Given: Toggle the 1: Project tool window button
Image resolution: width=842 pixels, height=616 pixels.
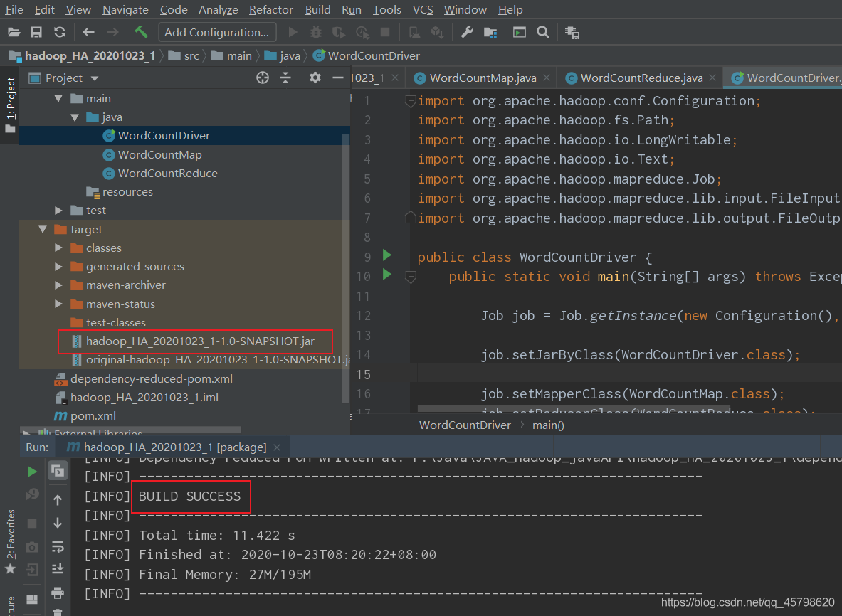Looking at the screenshot, I should 10,105.
